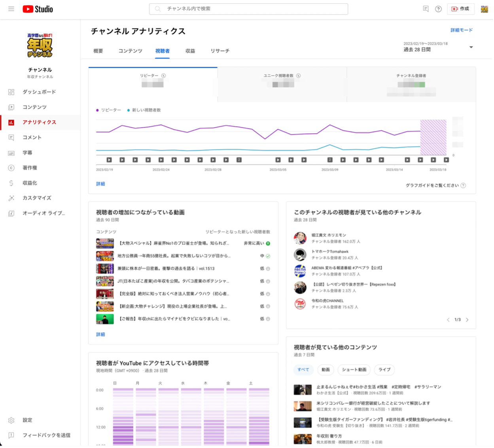Select the 動画 filter chip
The image size is (494, 448).
(326, 370)
